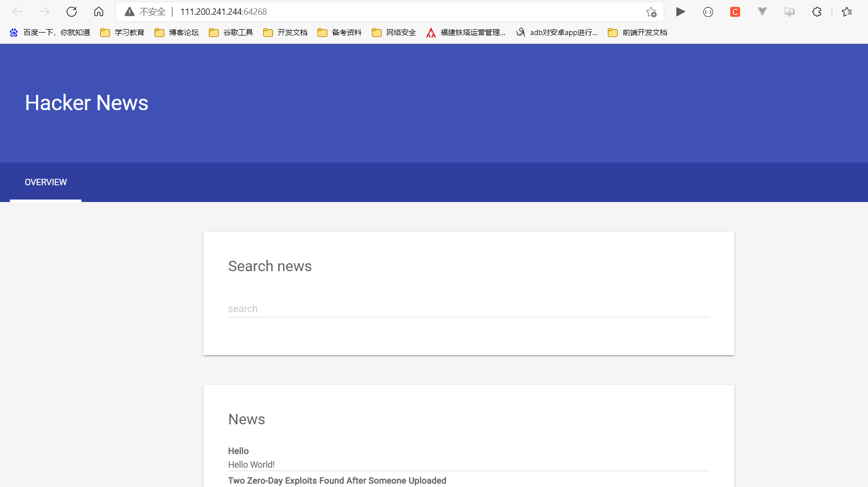Add this page to favorites star icon

coord(651,12)
